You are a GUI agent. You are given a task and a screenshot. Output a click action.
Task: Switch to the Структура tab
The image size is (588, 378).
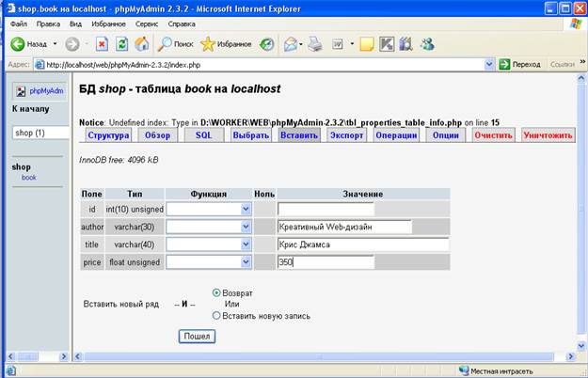click(108, 135)
